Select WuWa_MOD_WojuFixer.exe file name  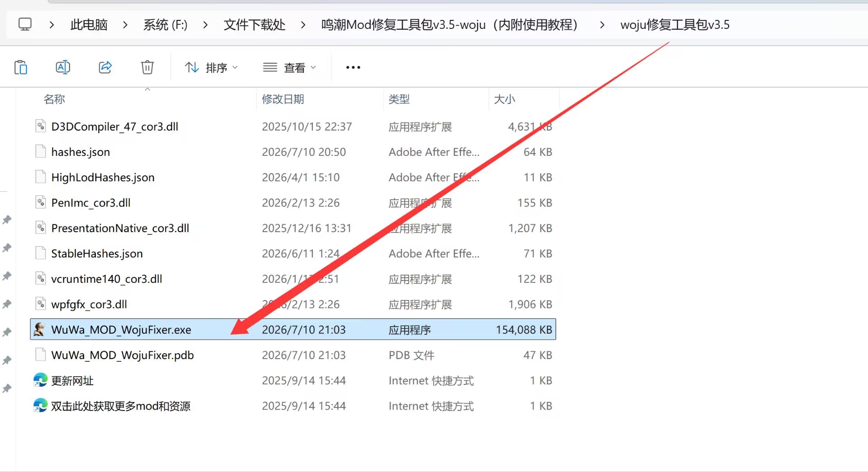[121, 330]
